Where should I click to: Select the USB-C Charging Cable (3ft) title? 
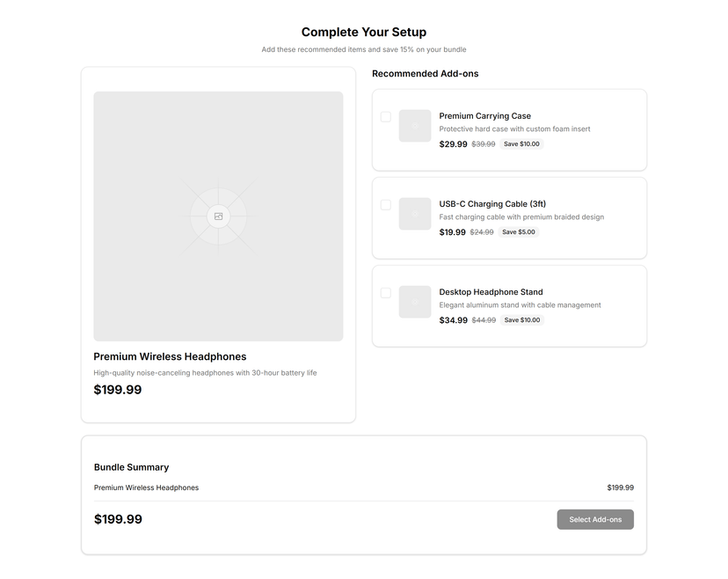(x=492, y=204)
